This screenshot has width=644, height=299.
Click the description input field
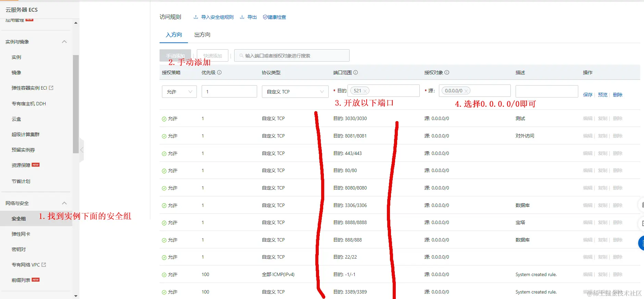pos(547,91)
